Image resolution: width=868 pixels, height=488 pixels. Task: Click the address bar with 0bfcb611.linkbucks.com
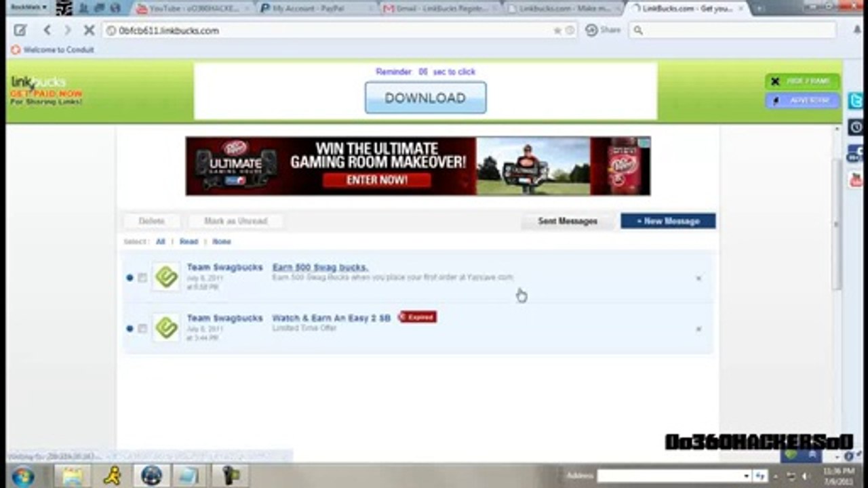339,30
